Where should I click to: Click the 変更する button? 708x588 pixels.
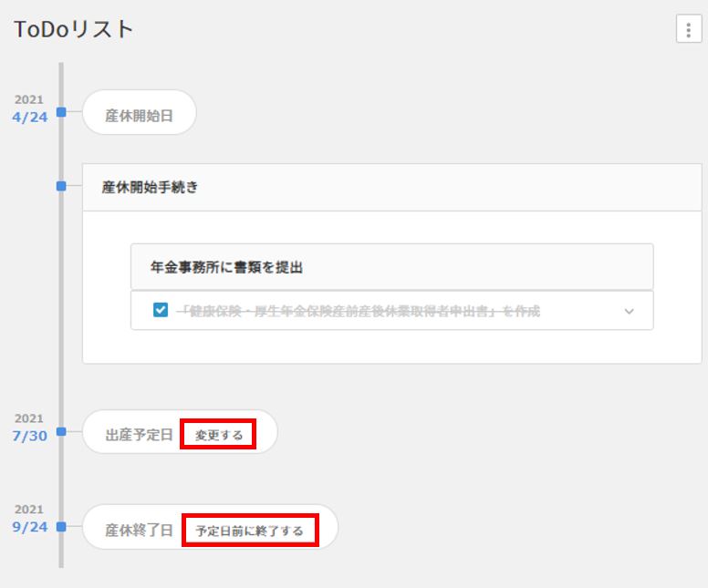tap(219, 435)
